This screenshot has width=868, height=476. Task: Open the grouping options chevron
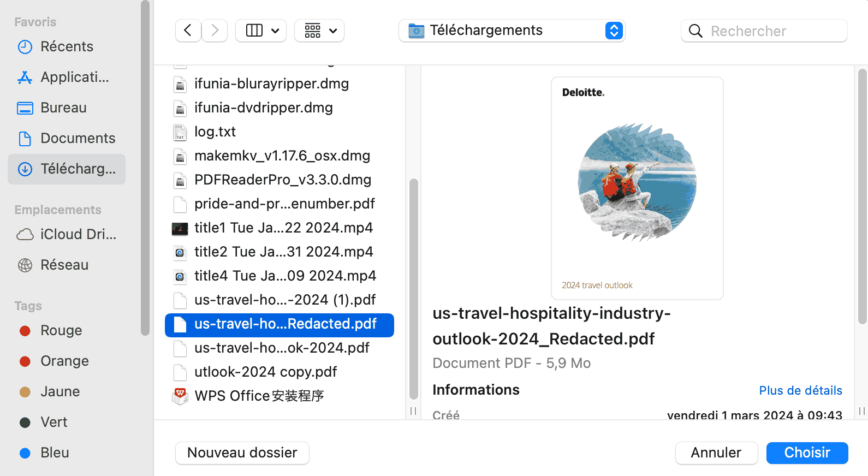point(333,31)
